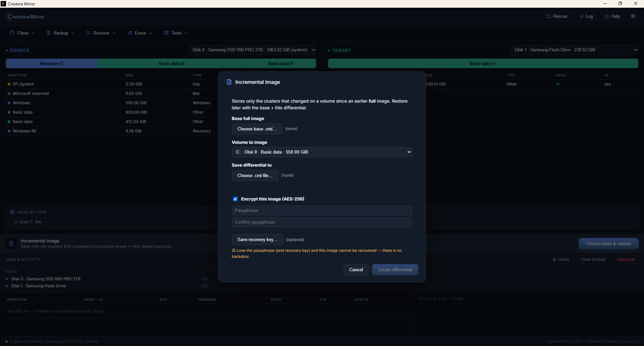This screenshot has width=644, height=346.
Task: Click Cancel all button
Action: click(x=626, y=259)
